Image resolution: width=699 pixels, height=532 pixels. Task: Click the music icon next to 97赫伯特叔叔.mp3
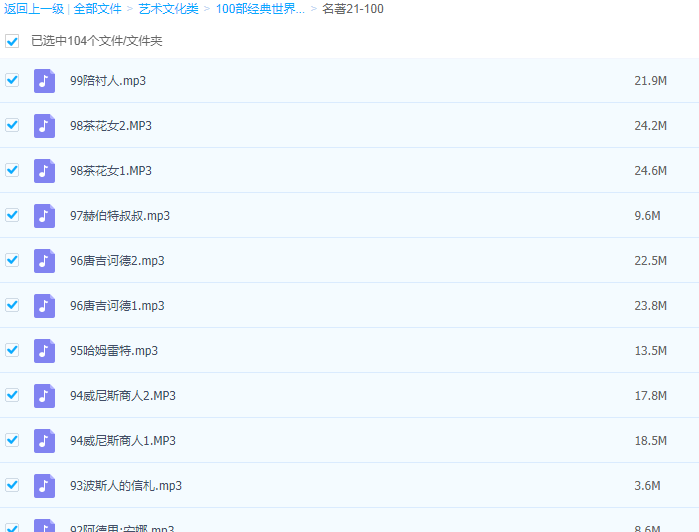click(x=44, y=216)
